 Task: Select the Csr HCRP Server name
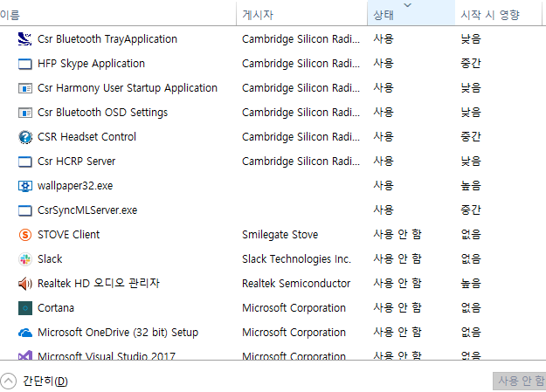pyautogui.click(x=76, y=162)
